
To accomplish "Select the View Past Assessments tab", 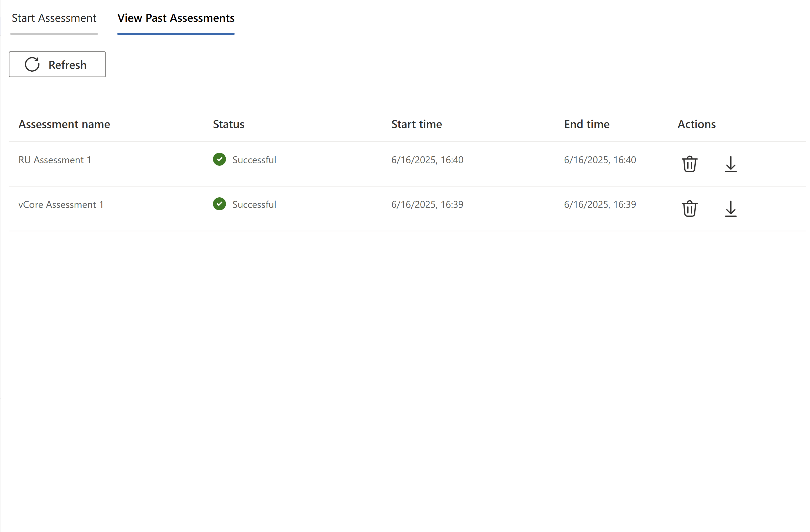I will (176, 18).
